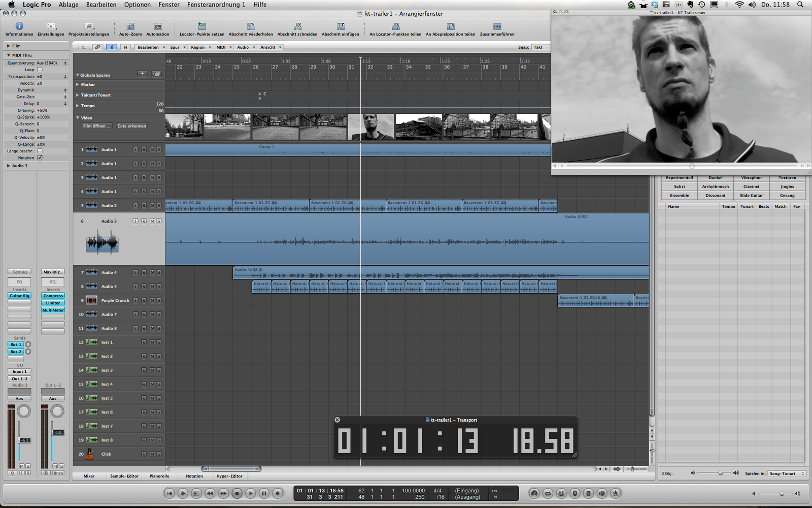Solo the Click track
The width and height of the screenshot is (812, 508).
pyautogui.click(x=159, y=454)
